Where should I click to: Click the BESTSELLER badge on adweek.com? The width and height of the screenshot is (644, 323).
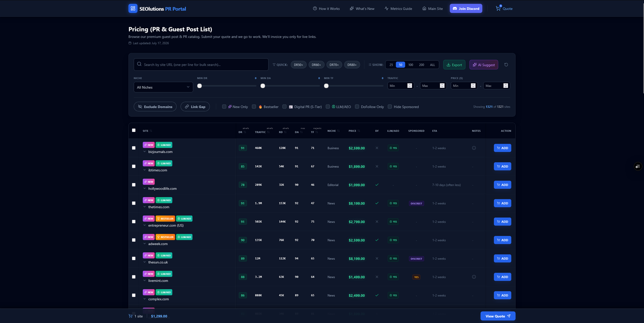[165, 237]
